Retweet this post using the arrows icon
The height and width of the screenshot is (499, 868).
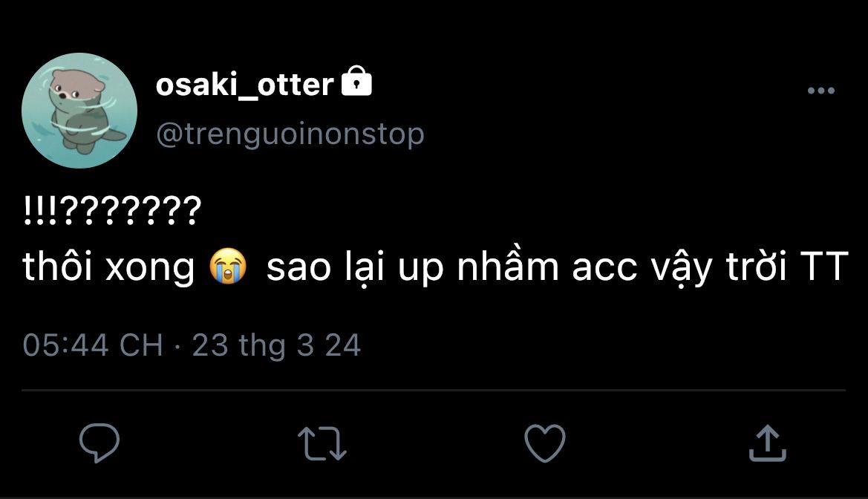(x=322, y=443)
